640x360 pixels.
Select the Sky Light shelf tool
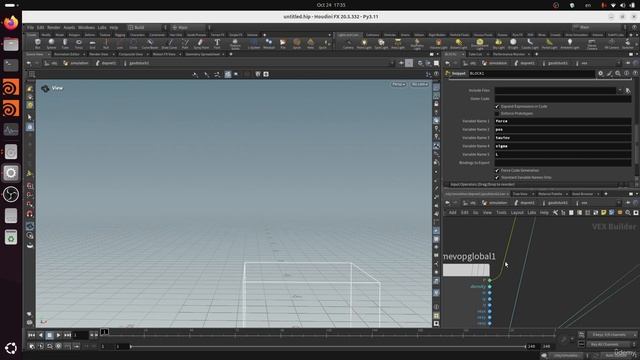[x=498, y=43]
